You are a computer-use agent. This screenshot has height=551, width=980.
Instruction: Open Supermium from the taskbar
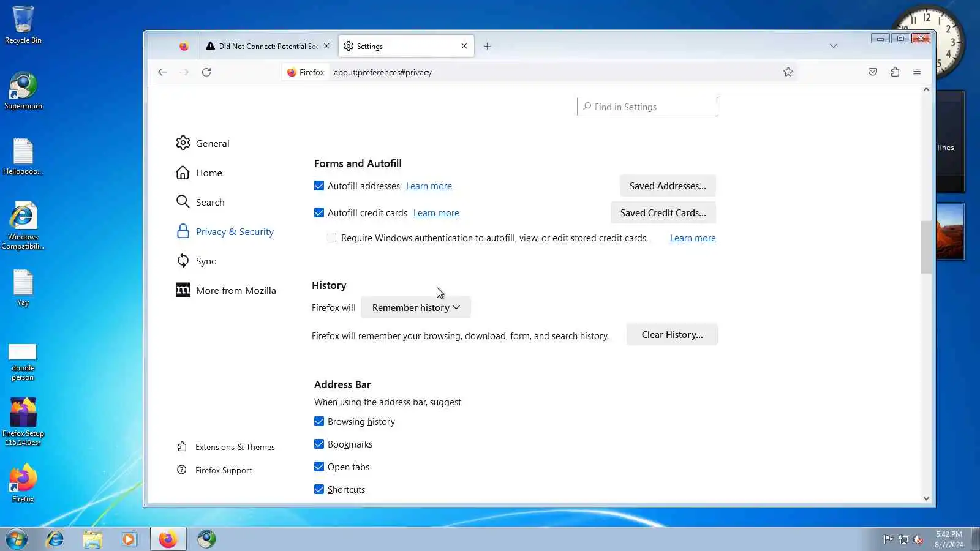pyautogui.click(x=206, y=539)
